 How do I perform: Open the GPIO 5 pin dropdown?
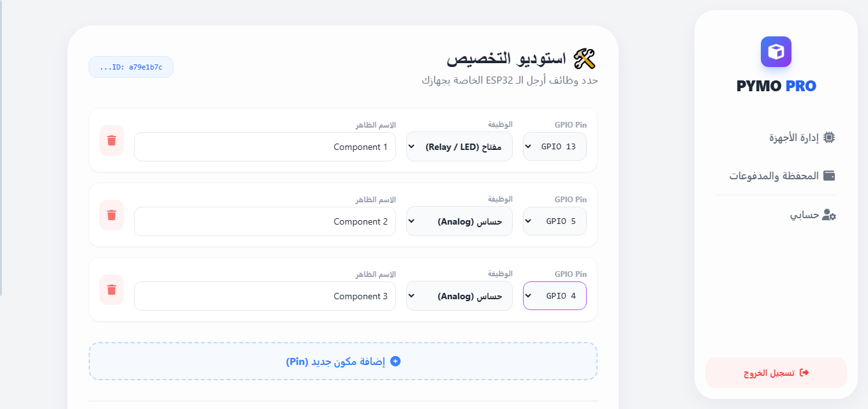click(x=555, y=221)
